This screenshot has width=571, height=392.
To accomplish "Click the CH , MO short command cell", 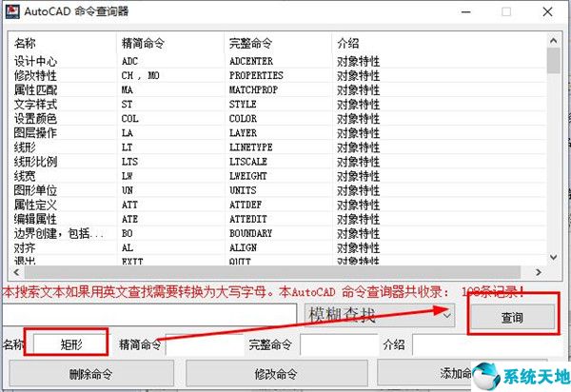I will click(x=140, y=76).
